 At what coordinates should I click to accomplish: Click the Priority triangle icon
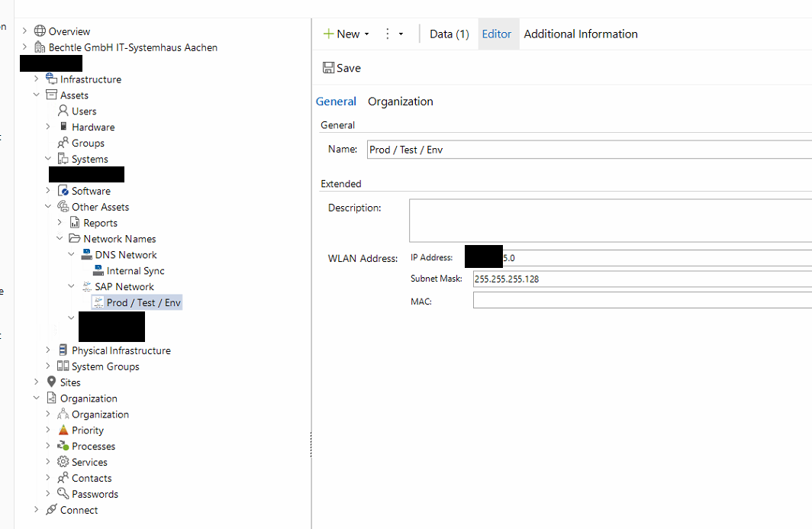[x=63, y=431]
